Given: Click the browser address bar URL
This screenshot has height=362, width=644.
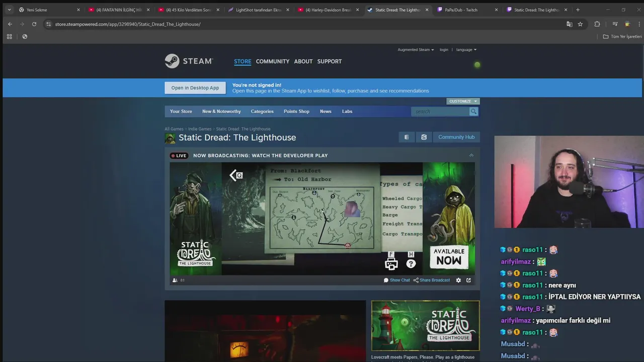Looking at the screenshot, I should 128,24.
